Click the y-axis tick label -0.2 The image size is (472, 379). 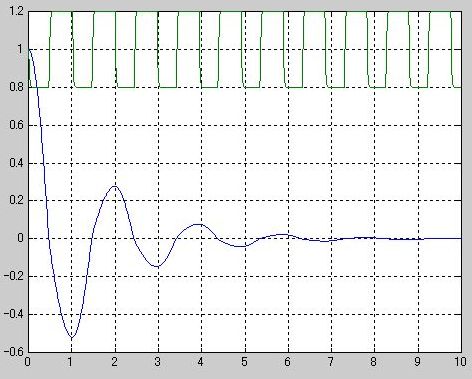point(13,276)
